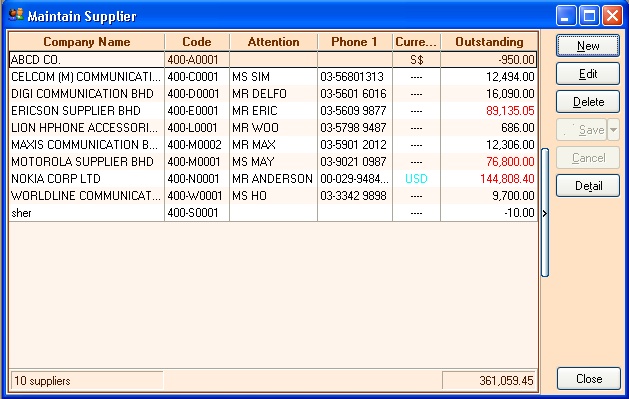Click outstanding amount 76,800.00

[x=489, y=162]
